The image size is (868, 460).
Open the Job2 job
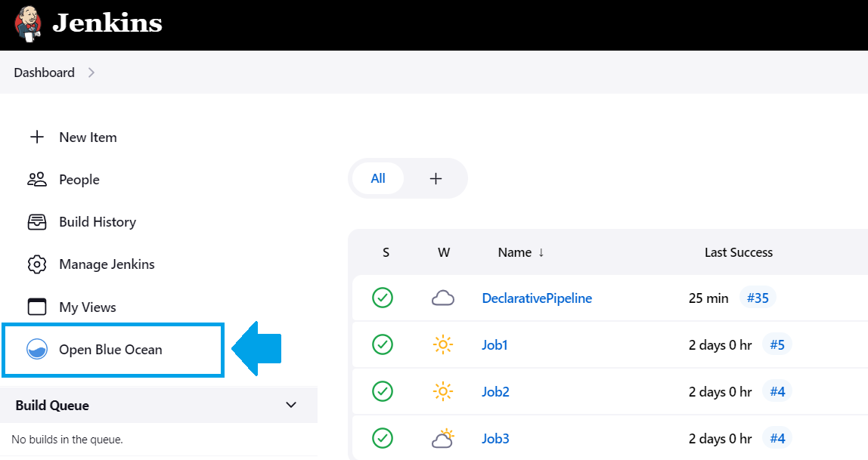495,392
